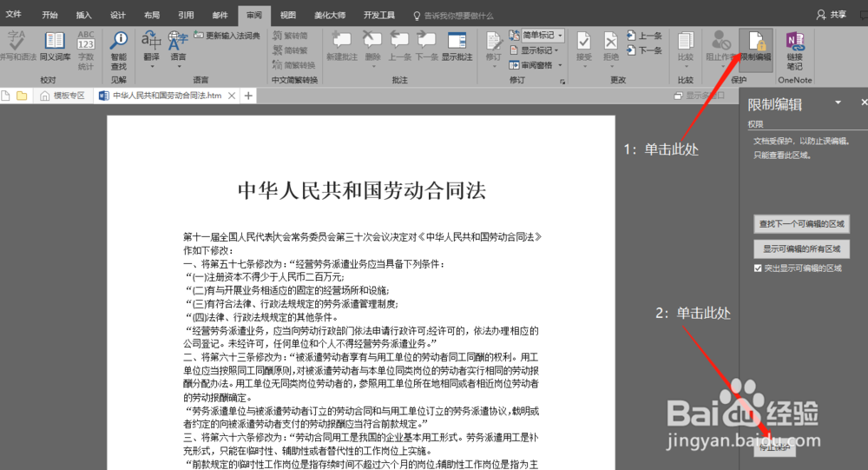
Task: Add a comment with 新建批注
Action: 341,46
